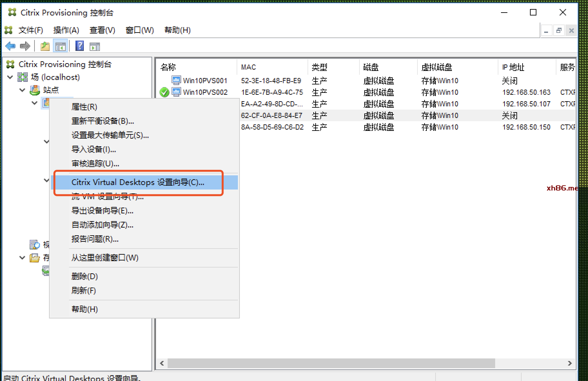Click the Win10PVS001 device icon
The image size is (588, 381).
pyautogui.click(x=176, y=80)
